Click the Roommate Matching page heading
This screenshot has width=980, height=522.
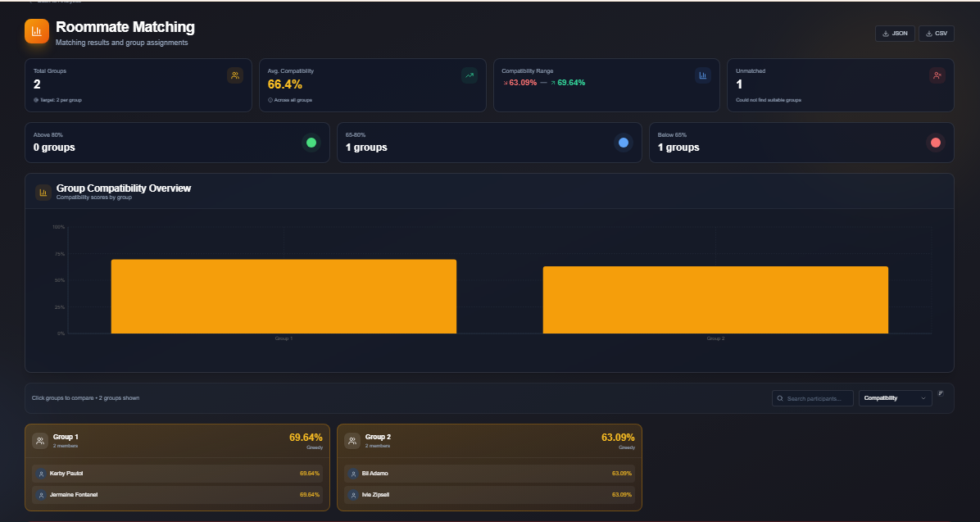pos(125,27)
